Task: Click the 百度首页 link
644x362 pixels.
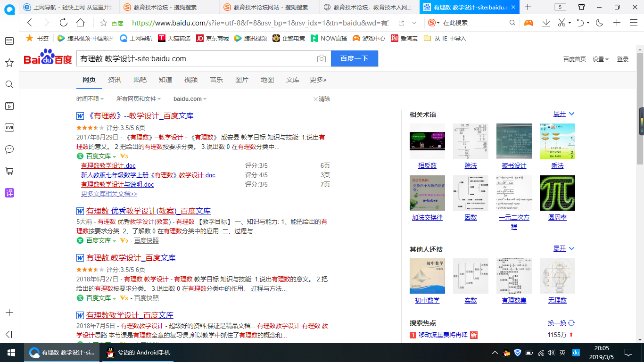Action: pyautogui.click(x=575, y=59)
